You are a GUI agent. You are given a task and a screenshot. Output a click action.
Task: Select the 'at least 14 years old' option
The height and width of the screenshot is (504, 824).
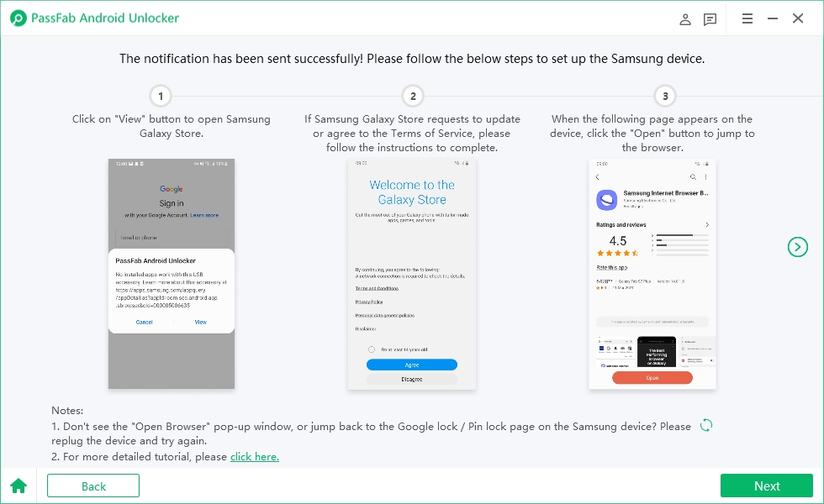(372, 349)
